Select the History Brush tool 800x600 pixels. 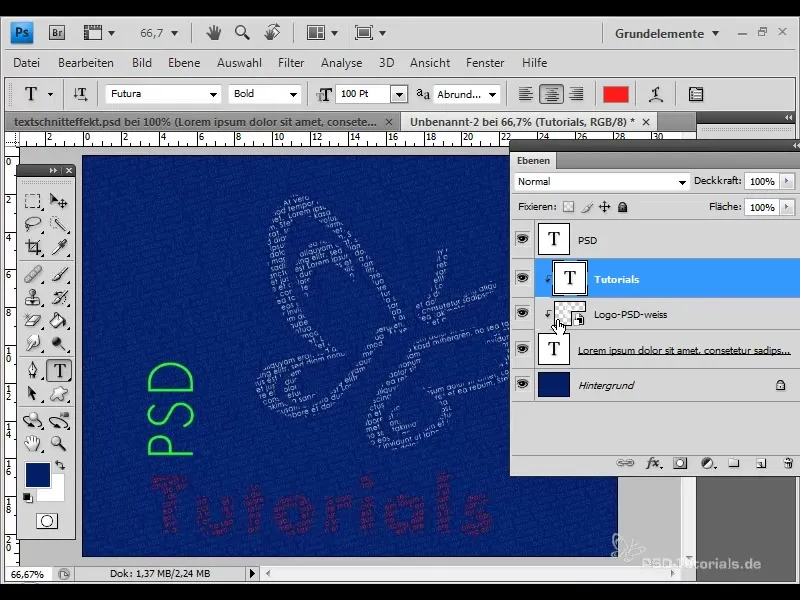pyautogui.click(x=59, y=297)
